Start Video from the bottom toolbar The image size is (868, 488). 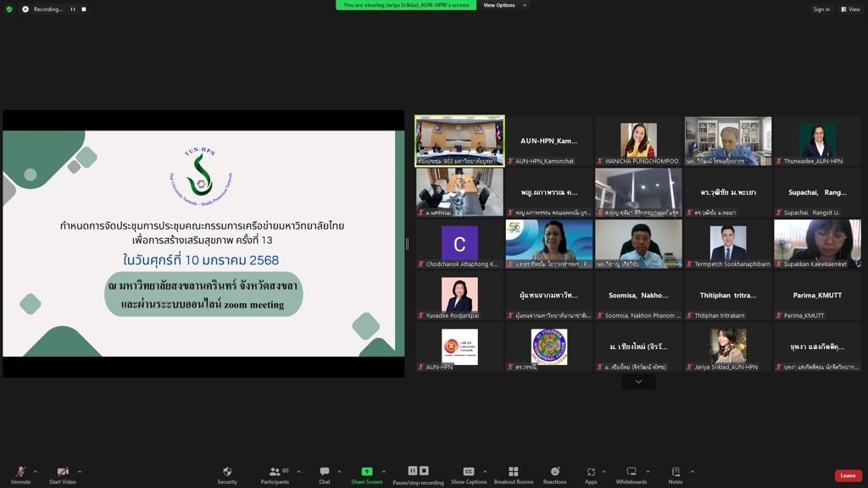click(x=63, y=473)
